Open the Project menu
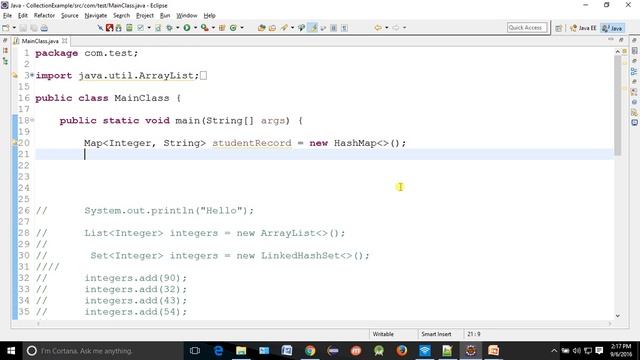This screenshot has width=640, height=360. pos(144,16)
